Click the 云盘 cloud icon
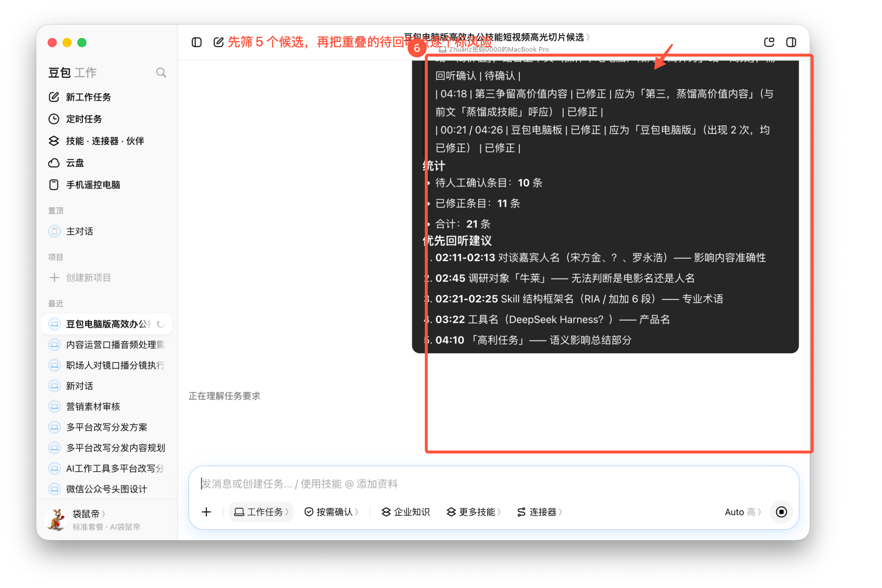Screen dimensions: 882x588 click(x=54, y=163)
